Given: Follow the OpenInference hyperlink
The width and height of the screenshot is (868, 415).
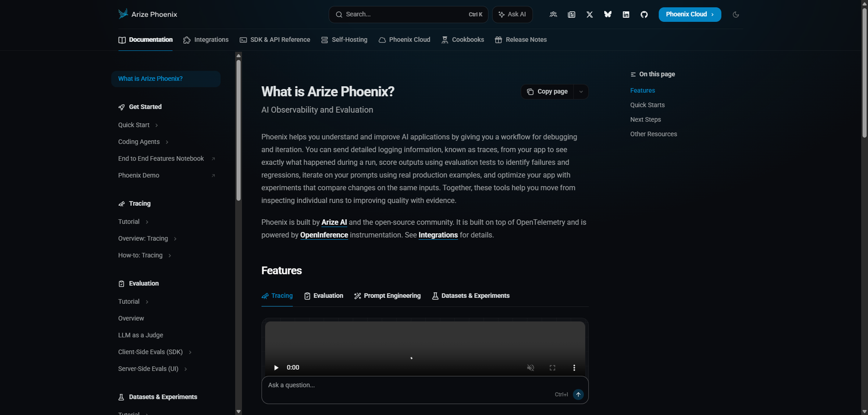Looking at the screenshot, I should click(324, 235).
